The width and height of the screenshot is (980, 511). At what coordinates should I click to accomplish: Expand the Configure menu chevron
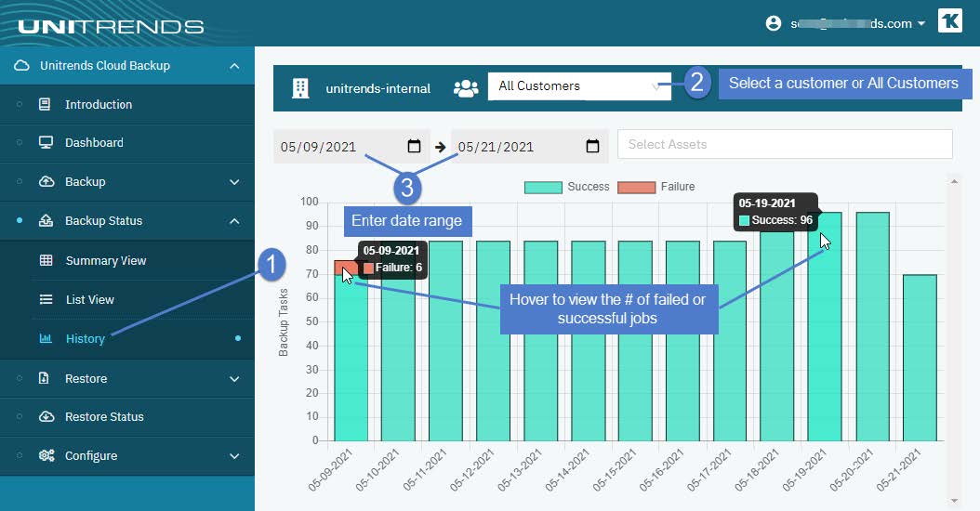click(234, 456)
